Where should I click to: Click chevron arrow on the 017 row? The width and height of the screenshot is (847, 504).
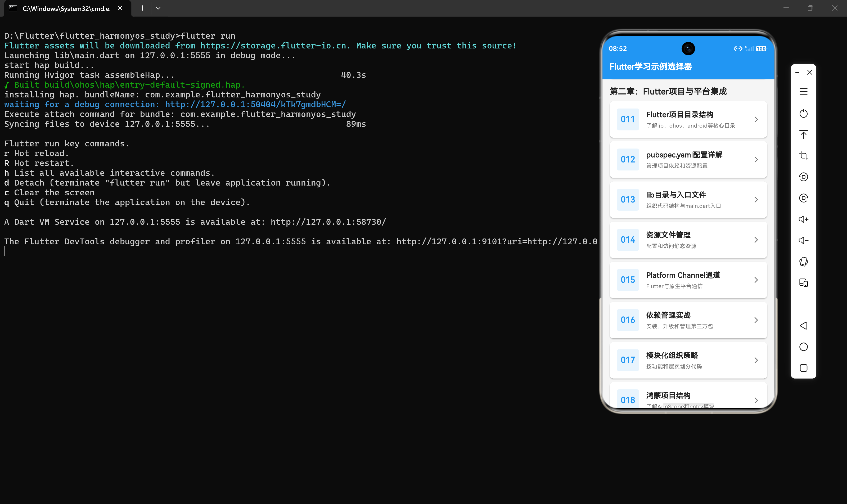[x=756, y=360]
